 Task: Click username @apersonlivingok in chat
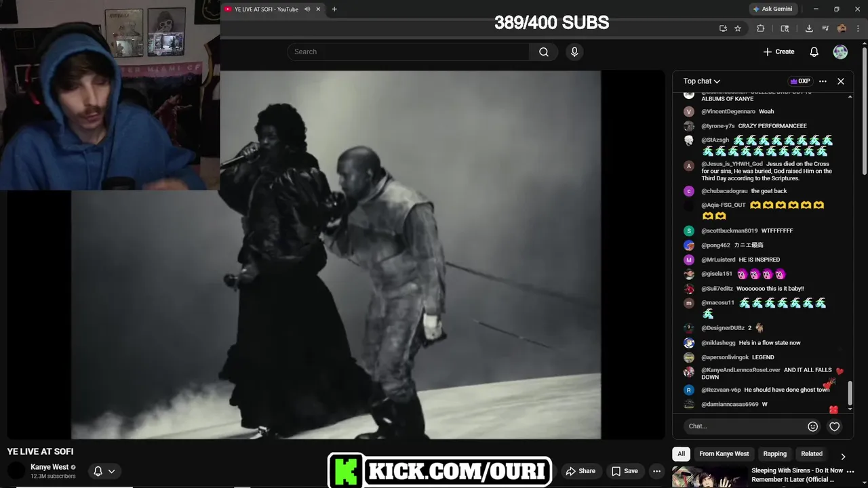point(725,357)
